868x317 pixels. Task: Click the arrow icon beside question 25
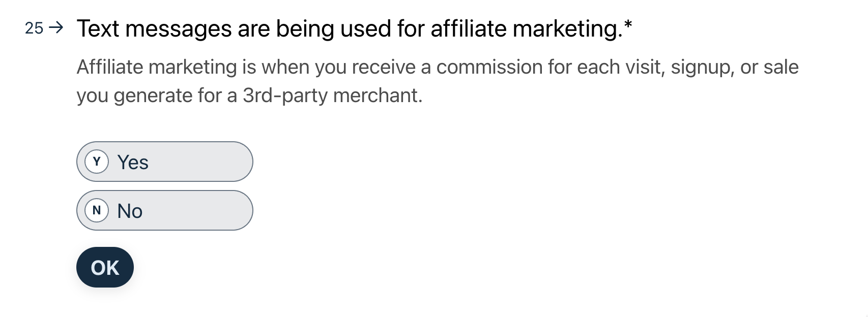tap(56, 28)
